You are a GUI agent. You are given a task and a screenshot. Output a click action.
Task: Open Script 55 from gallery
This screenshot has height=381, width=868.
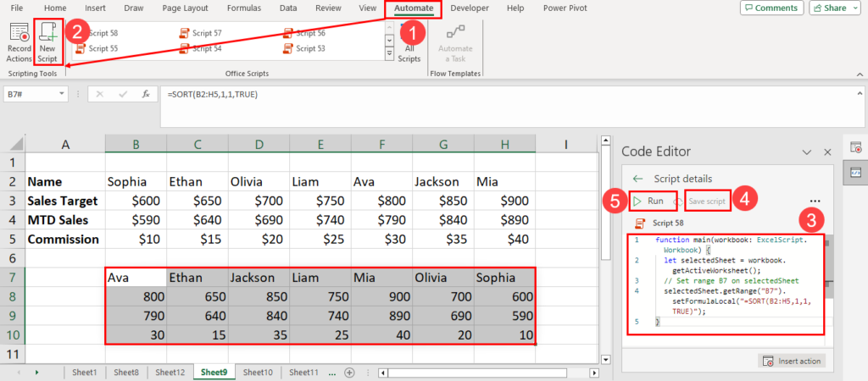[97, 48]
